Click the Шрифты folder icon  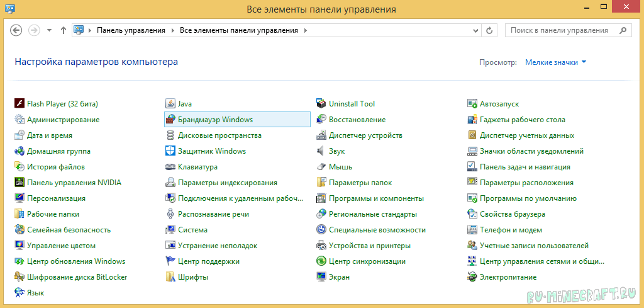[170, 277]
